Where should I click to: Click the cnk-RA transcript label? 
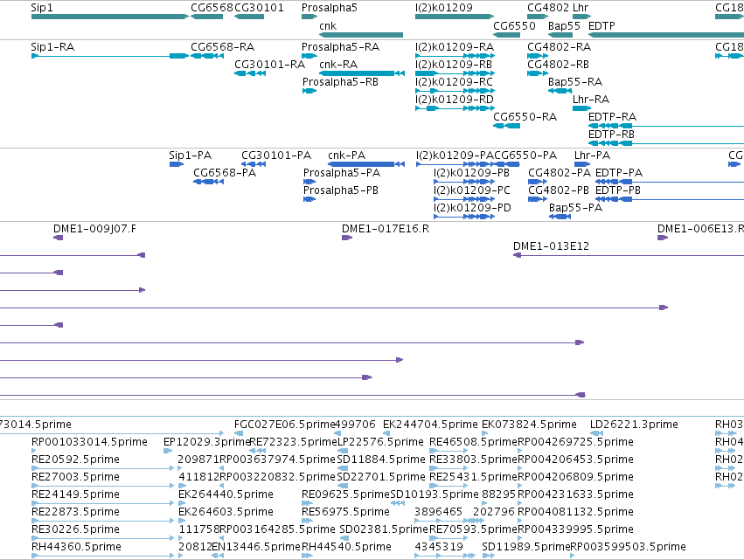click(x=338, y=65)
